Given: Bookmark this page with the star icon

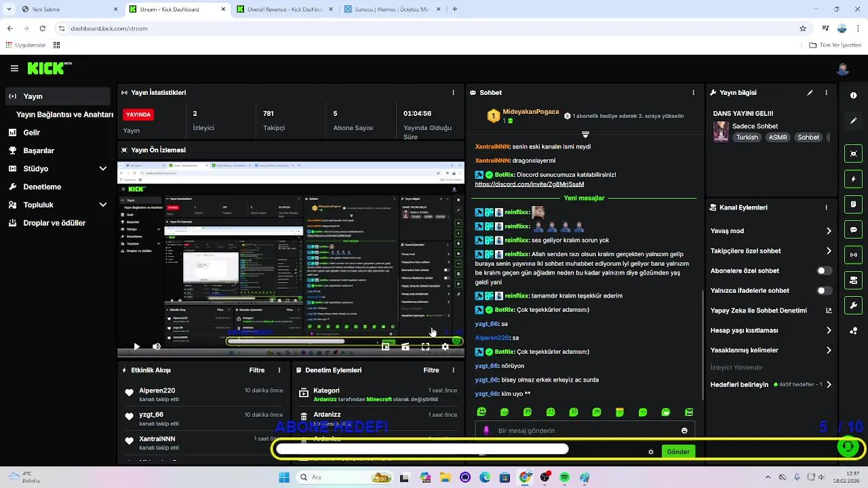Looking at the screenshot, I should 803,28.
